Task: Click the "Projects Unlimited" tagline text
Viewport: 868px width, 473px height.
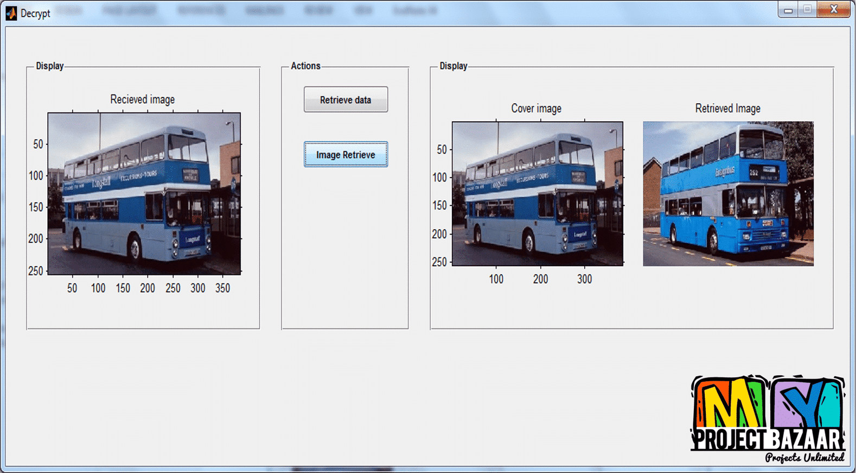Action: coord(805,457)
